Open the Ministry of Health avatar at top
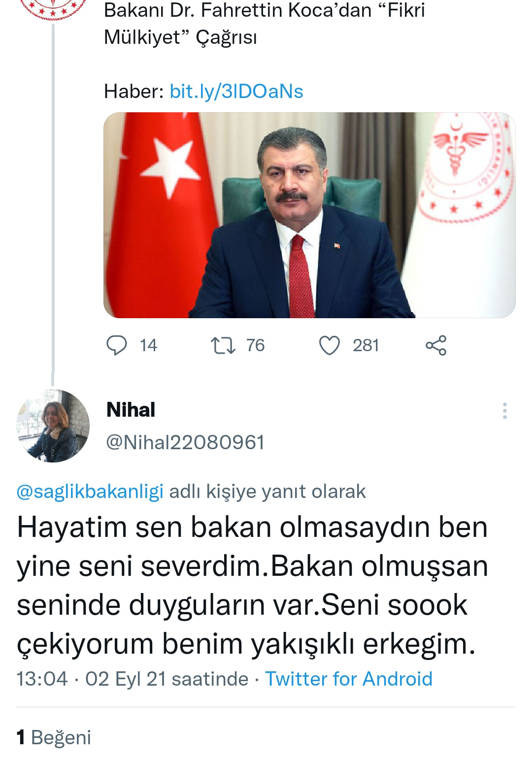This screenshot has width=532, height=761. point(53,10)
